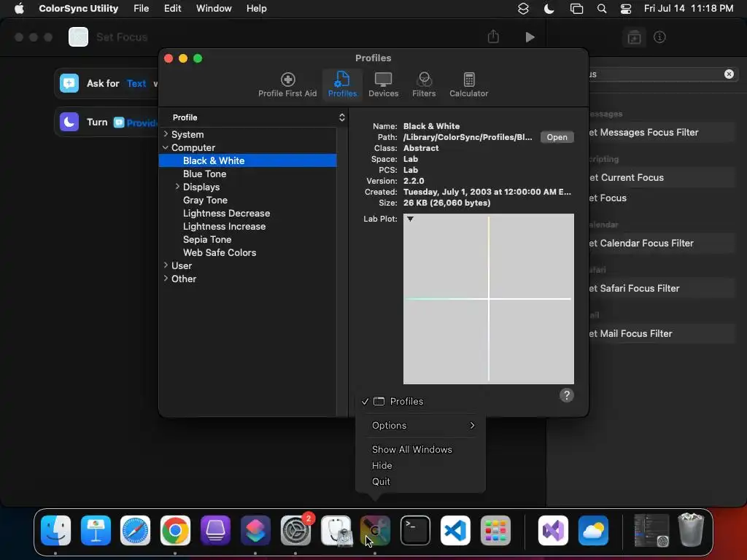Click the Lab Plot color graph
This screenshot has height=560, width=747.
pyautogui.click(x=488, y=298)
